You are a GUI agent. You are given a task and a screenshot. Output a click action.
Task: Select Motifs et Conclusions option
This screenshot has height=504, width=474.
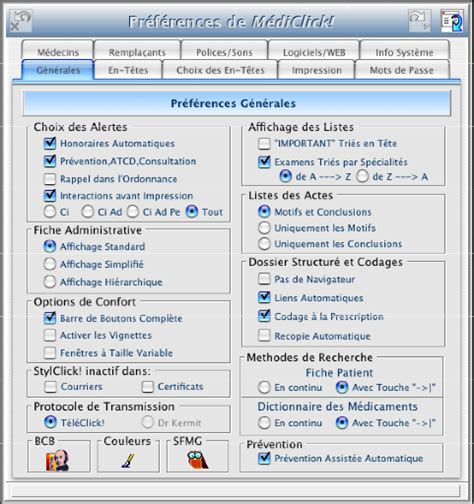[264, 212]
